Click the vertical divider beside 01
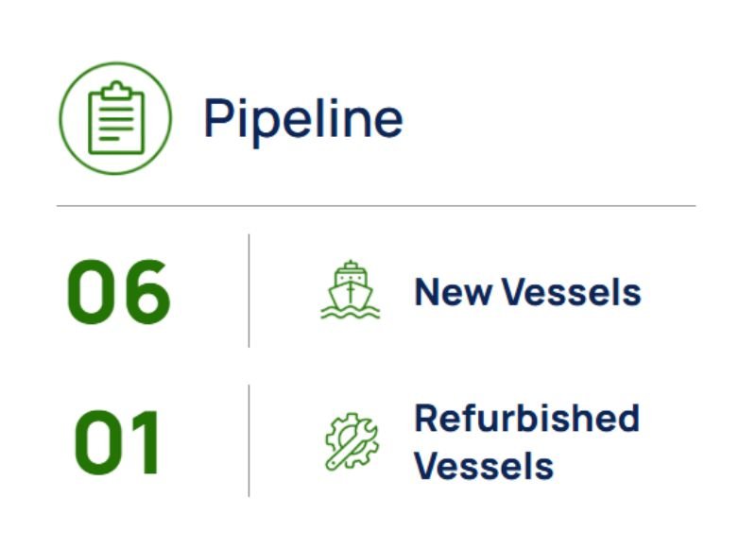756x550 pixels. pyautogui.click(x=249, y=440)
